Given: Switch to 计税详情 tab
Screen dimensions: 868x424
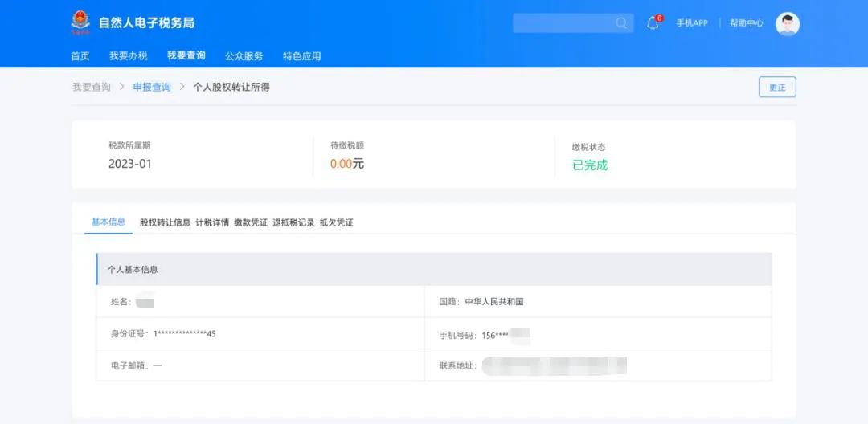Looking at the screenshot, I should click(212, 222).
